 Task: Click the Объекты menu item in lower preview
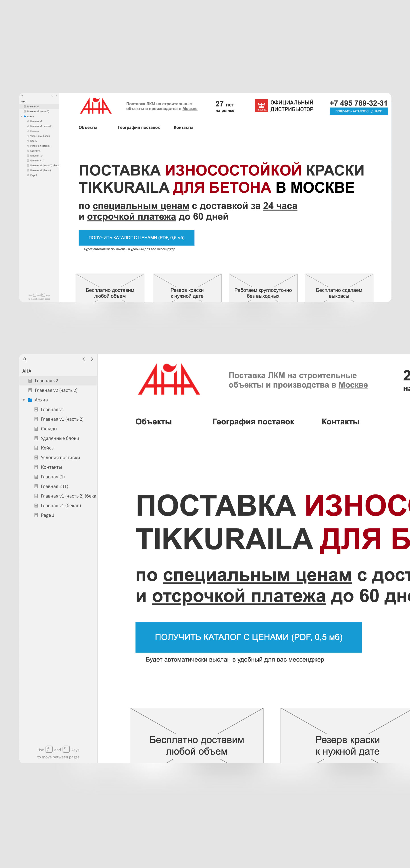(154, 421)
